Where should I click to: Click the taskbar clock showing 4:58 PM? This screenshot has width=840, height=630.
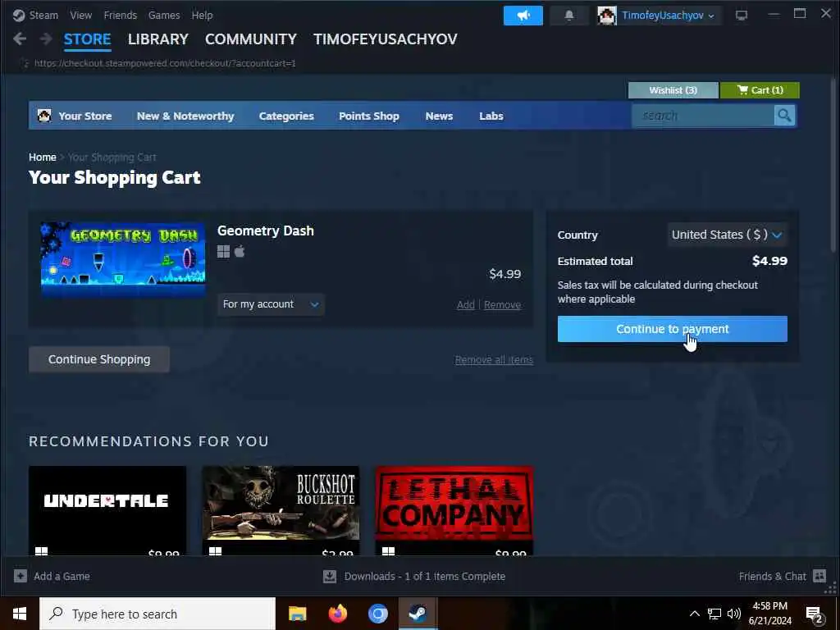click(x=769, y=614)
